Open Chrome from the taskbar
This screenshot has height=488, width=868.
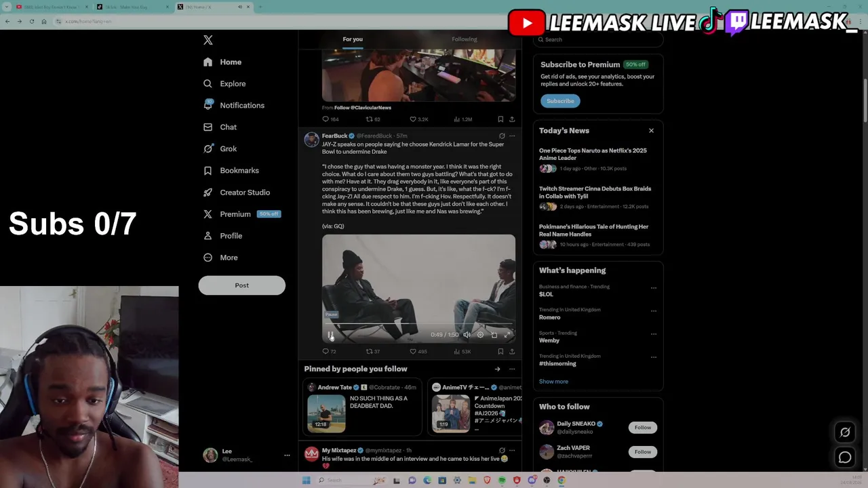561,480
